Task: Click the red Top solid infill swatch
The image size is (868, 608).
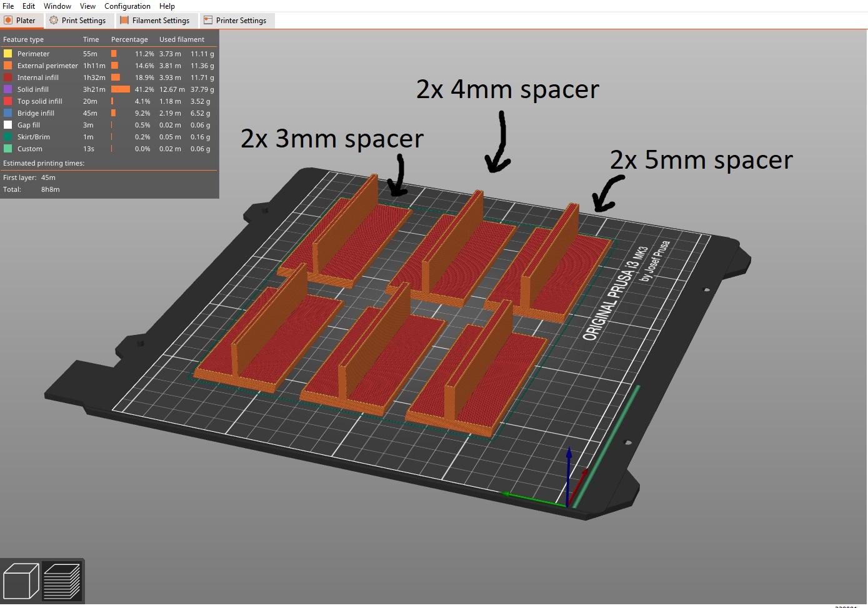Action: pos(8,101)
